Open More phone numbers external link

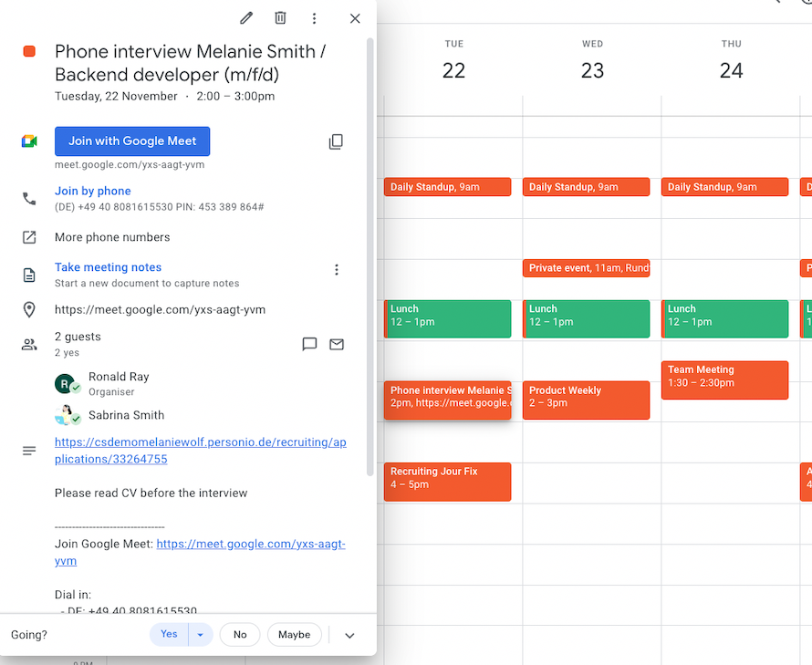(112, 237)
